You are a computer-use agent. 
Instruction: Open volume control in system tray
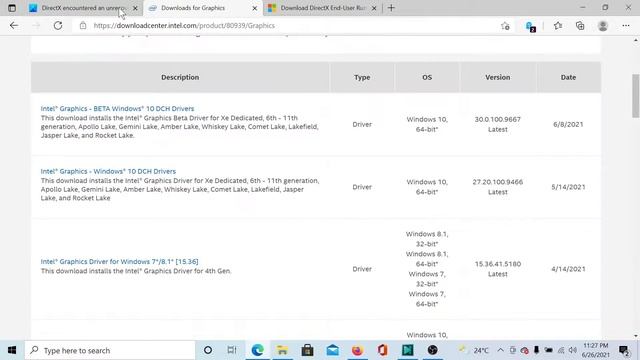pyautogui.click(x=573, y=350)
